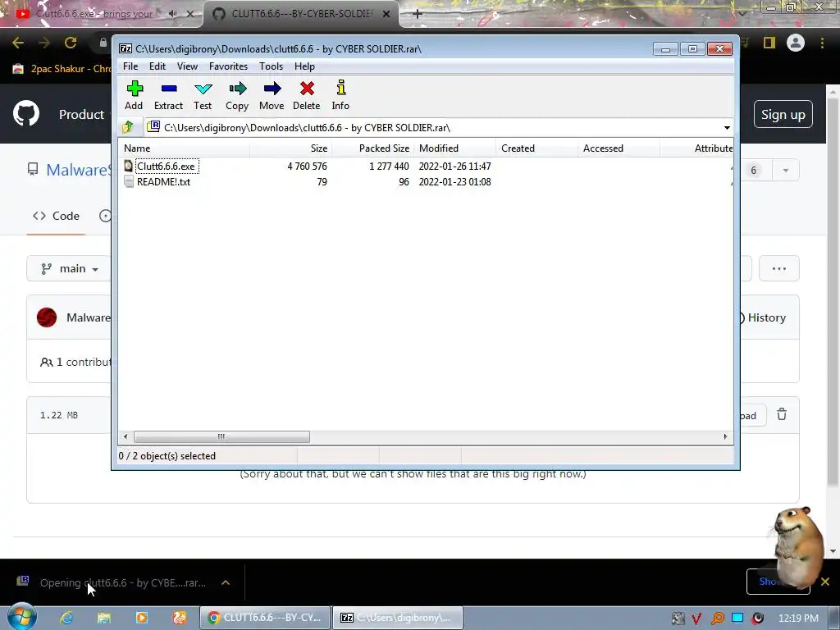
Task: Click the Add toolbar icon in 7-Zip
Action: pos(134,95)
